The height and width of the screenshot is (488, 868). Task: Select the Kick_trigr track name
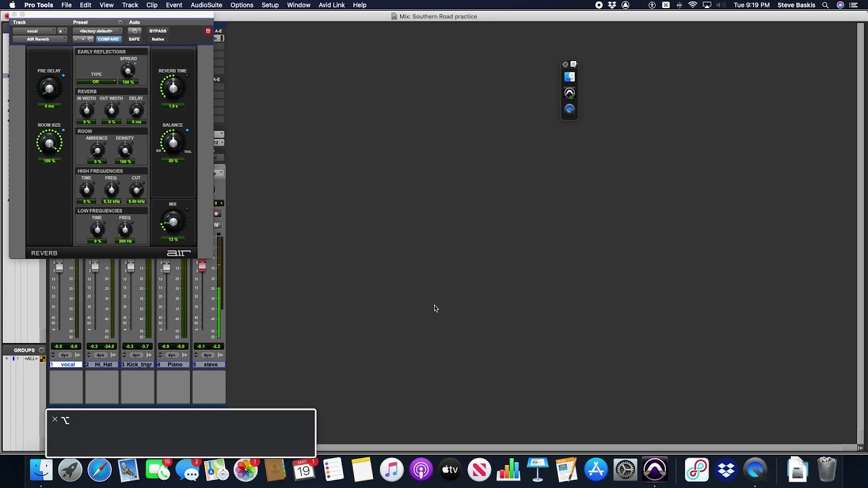[137, 365]
